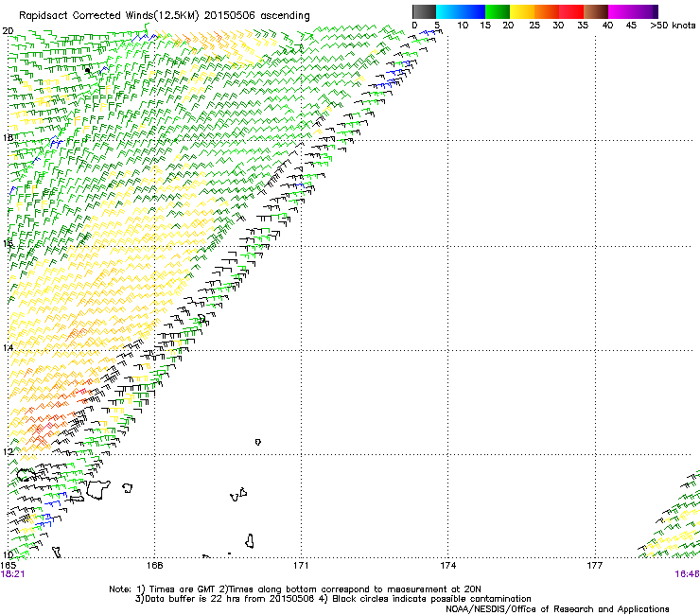Click the title 'Rapidscat Corrected Winds(12.5KM)'

coord(109,15)
